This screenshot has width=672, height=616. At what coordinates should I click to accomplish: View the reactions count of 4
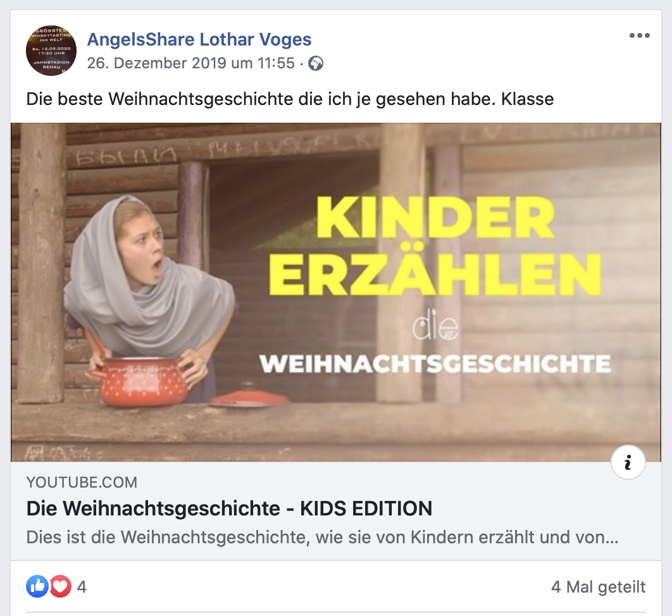click(82, 587)
